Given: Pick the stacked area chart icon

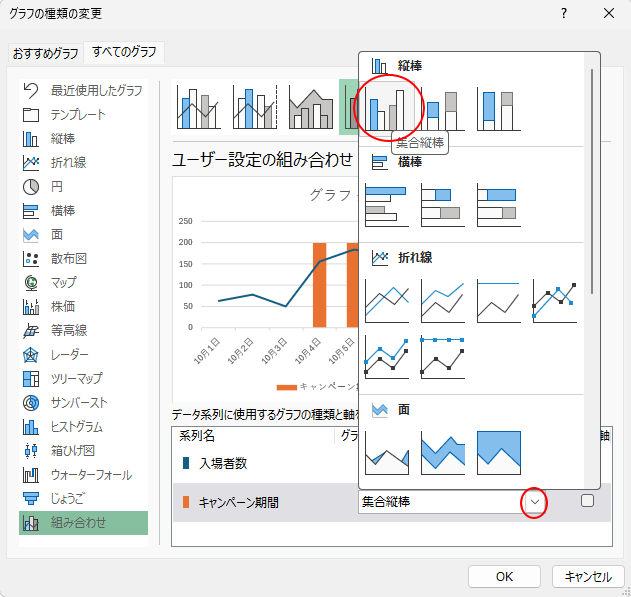Looking at the screenshot, I should [443, 451].
